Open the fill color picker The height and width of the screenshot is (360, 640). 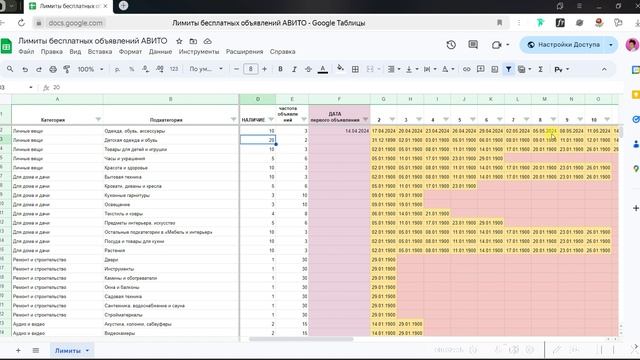point(340,69)
